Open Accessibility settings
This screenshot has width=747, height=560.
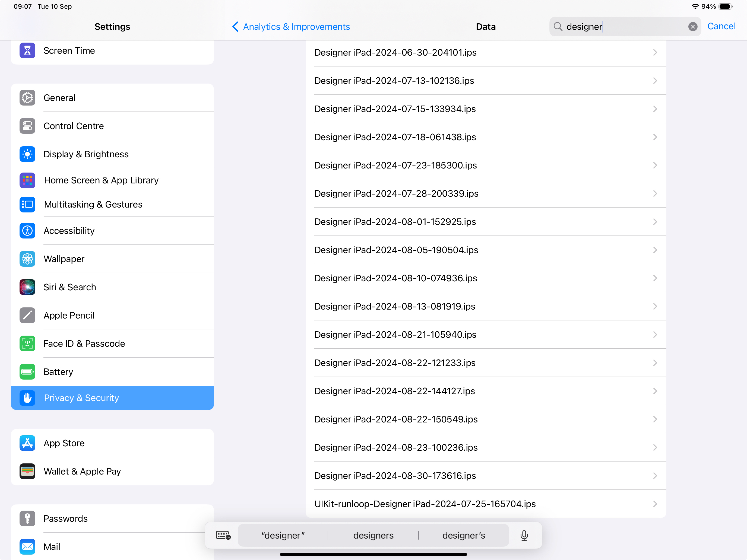click(112, 231)
